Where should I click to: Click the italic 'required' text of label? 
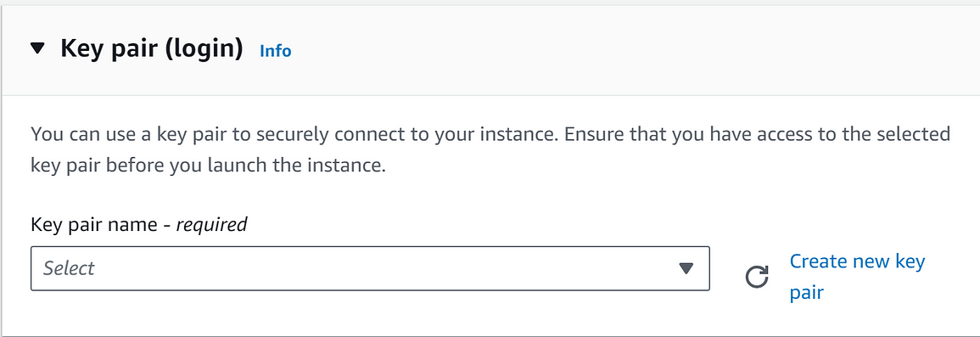coord(212,224)
